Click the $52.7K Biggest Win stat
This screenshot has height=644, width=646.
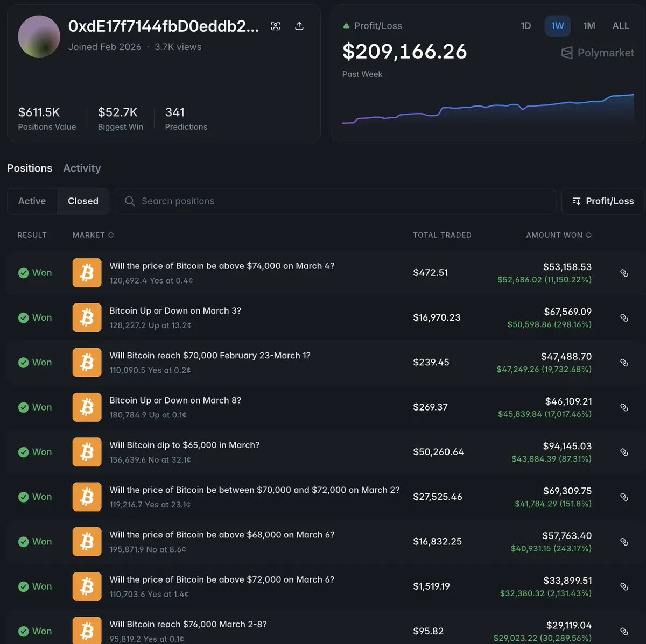click(x=121, y=118)
